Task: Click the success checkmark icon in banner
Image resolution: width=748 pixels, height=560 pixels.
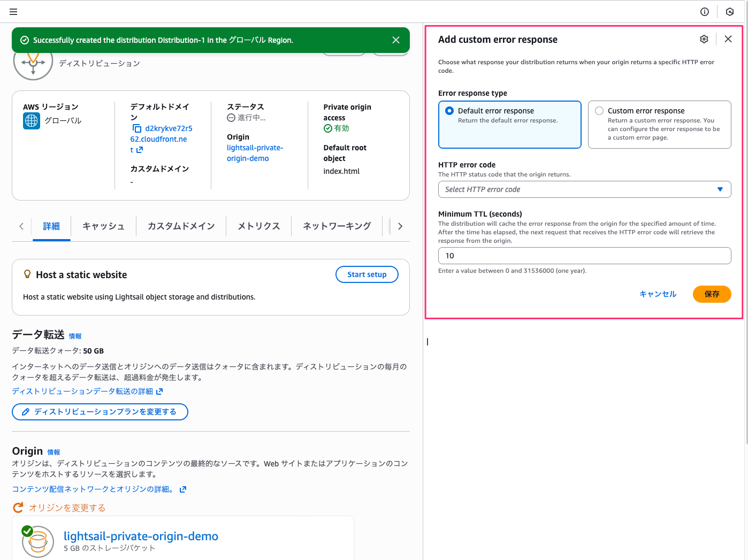Action: click(25, 40)
